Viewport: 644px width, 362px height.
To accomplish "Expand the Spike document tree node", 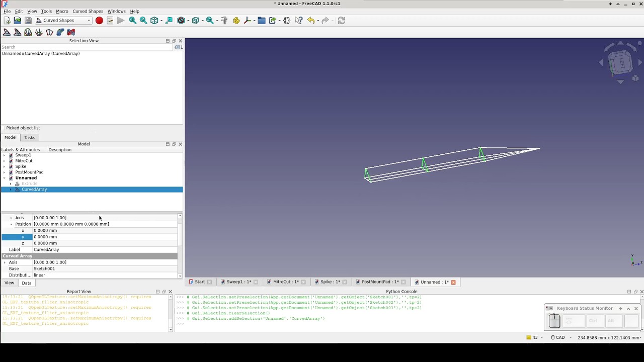I will 5,166.
